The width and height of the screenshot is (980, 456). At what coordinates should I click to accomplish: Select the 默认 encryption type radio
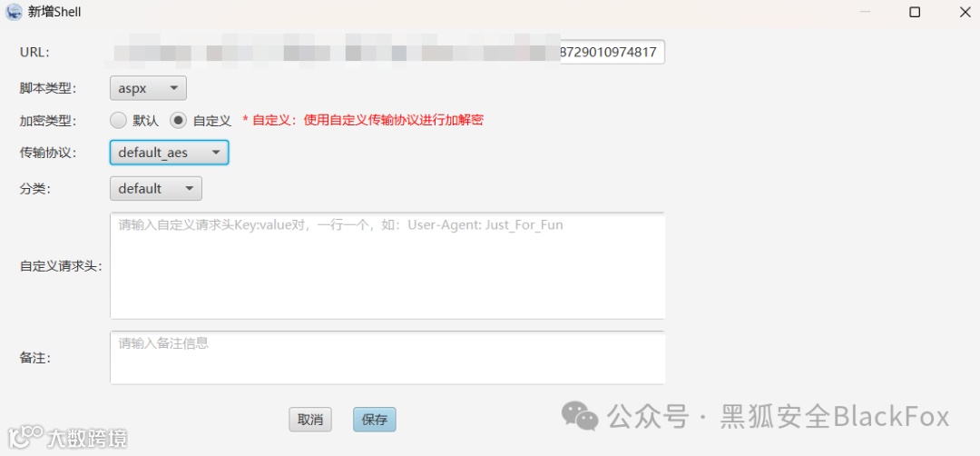[118, 120]
